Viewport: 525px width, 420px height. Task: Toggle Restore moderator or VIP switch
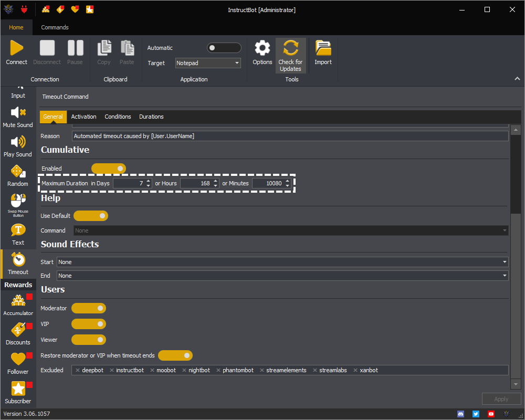click(x=175, y=355)
